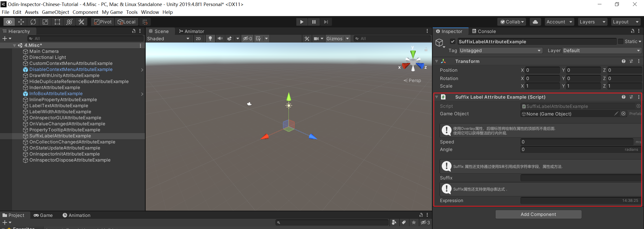Open the Account dropdown

point(559,22)
